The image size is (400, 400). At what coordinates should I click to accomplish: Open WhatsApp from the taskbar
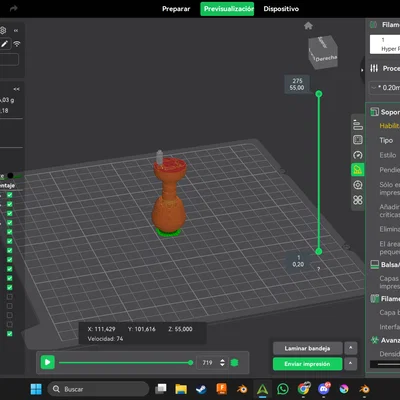[283, 389]
